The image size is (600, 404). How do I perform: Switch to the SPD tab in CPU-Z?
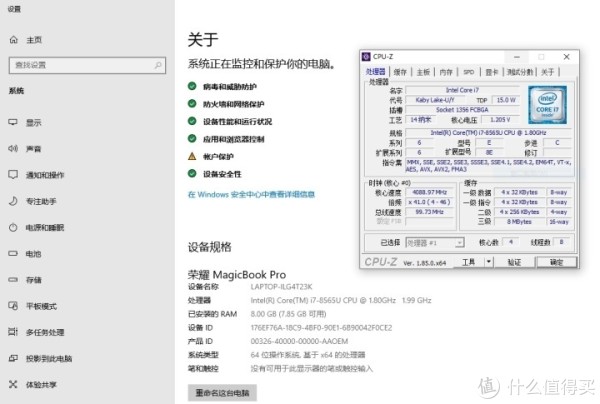pyautogui.click(x=469, y=72)
